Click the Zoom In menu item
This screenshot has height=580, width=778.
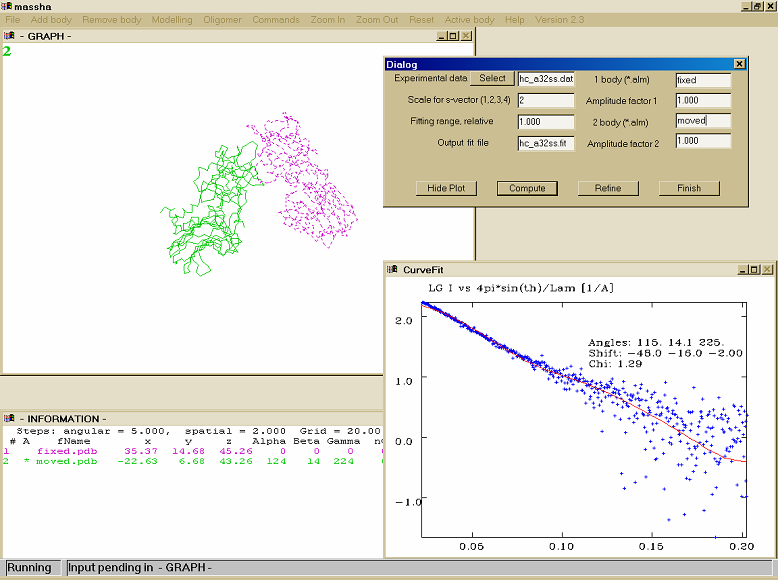pos(327,20)
